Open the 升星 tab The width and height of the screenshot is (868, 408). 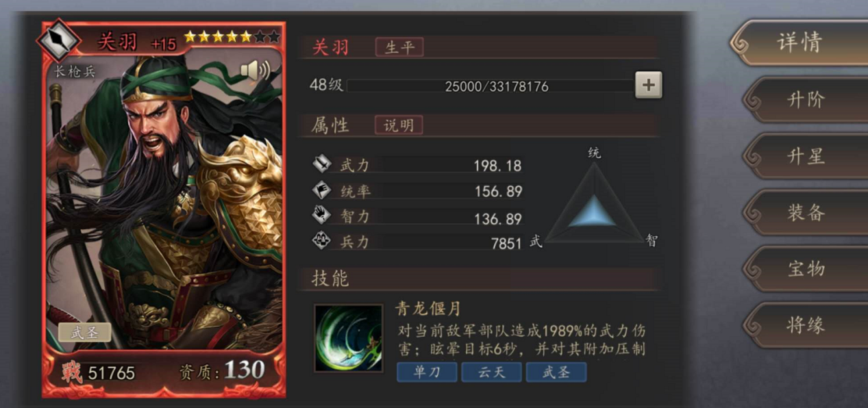806,156
